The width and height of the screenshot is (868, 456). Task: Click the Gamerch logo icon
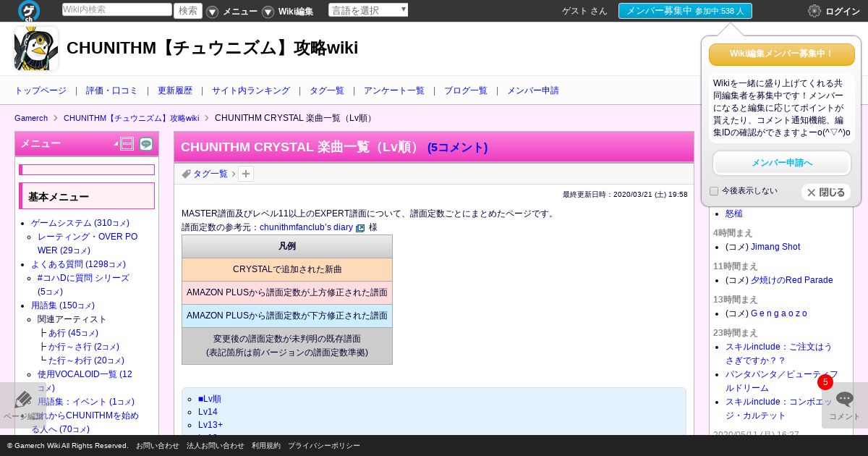point(29,11)
